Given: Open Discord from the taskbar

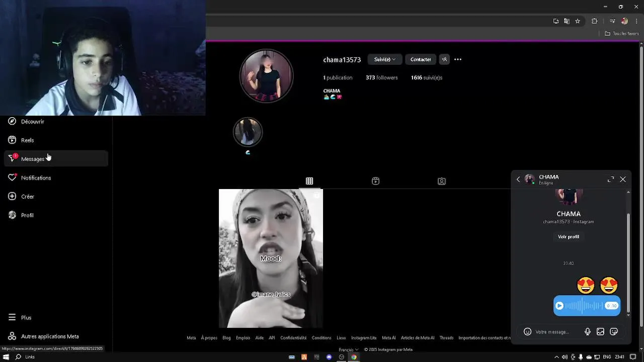Looking at the screenshot, I should click(329, 357).
